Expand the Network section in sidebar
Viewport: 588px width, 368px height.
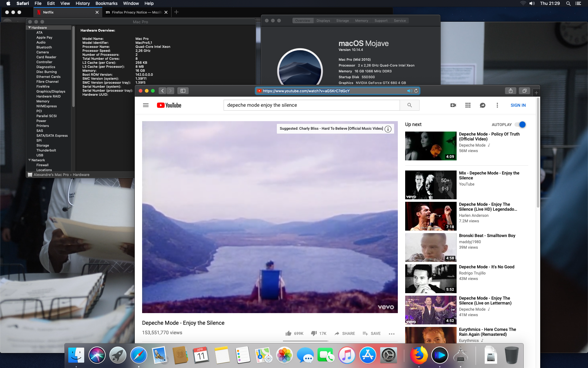coord(29,160)
